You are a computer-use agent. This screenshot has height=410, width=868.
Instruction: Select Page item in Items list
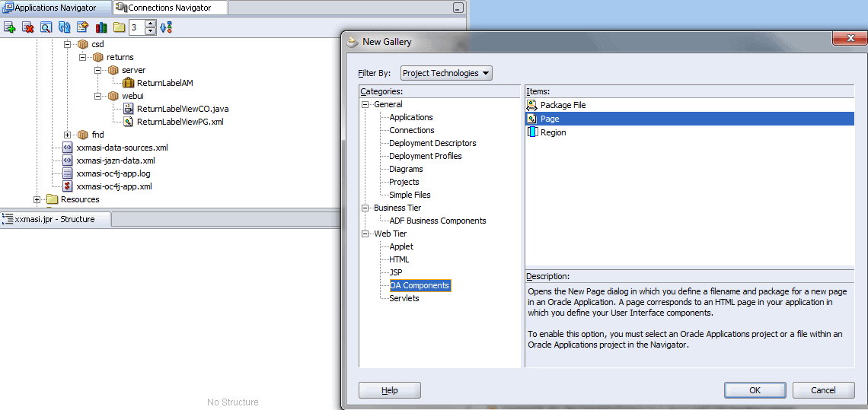[690, 119]
